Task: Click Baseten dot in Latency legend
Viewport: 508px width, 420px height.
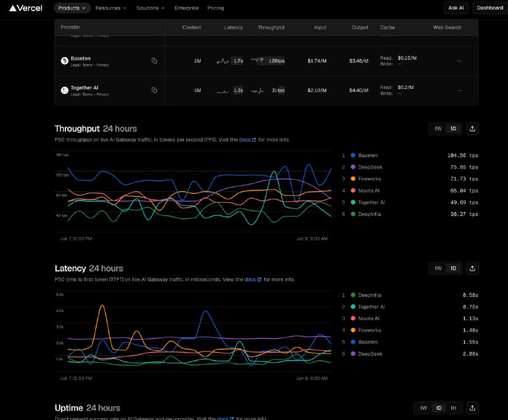Action: (353, 342)
